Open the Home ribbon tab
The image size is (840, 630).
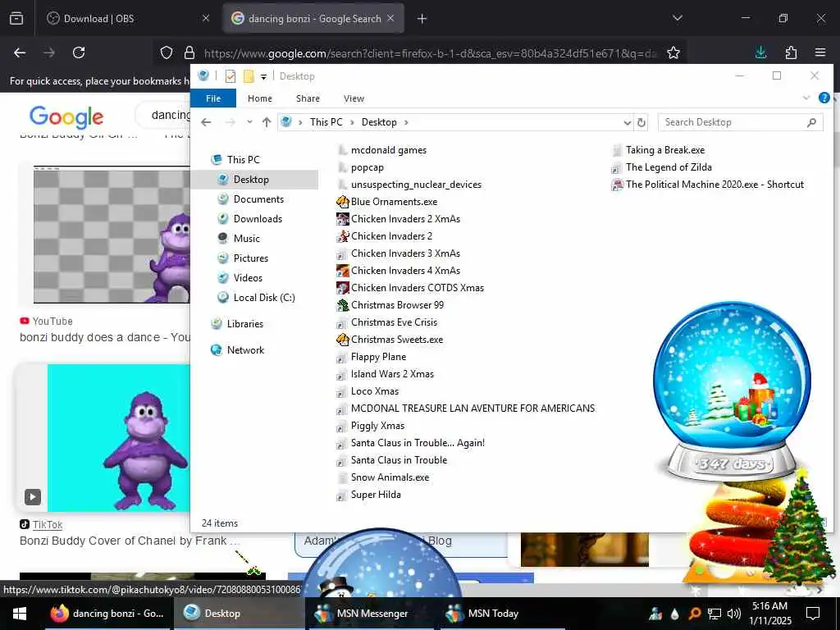260,98
